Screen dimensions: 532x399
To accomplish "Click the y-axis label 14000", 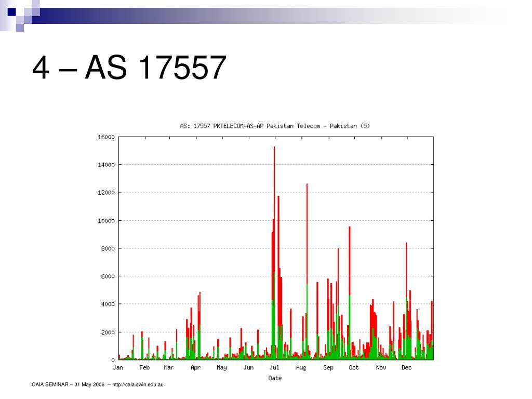I will pyautogui.click(x=106, y=165).
